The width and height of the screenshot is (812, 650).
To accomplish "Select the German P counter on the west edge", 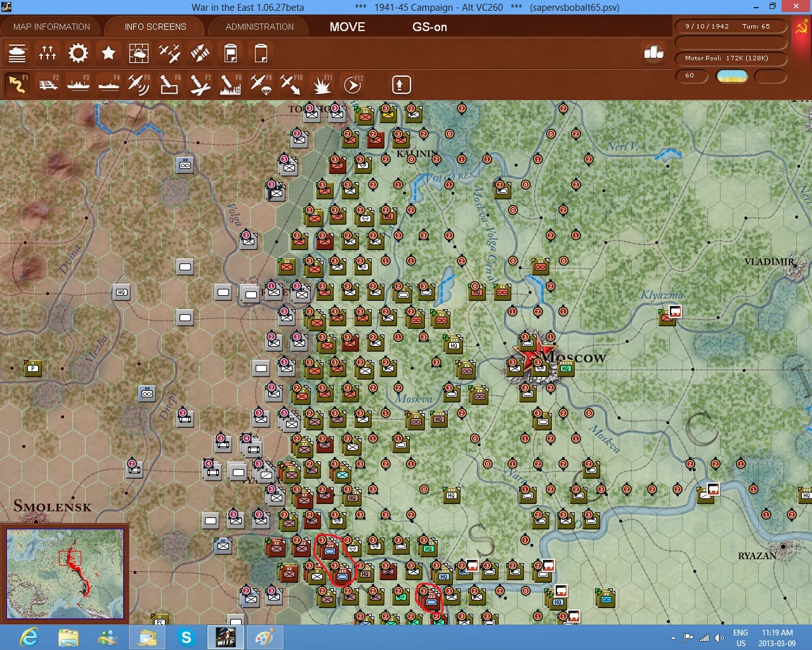I will pos(32,368).
